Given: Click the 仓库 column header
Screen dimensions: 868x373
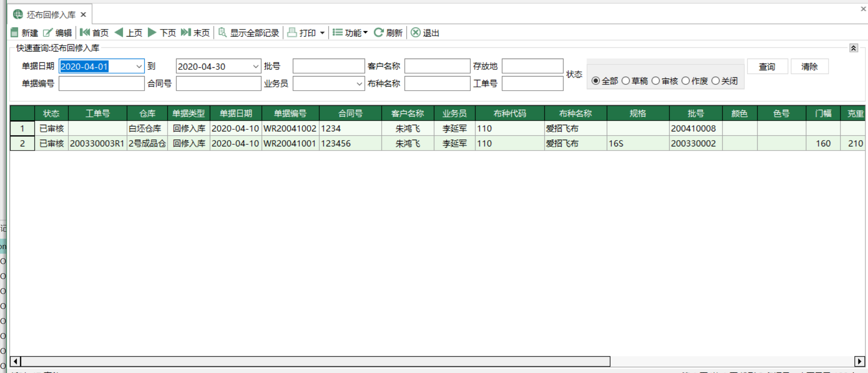Looking at the screenshot, I should click(x=147, y=113).
